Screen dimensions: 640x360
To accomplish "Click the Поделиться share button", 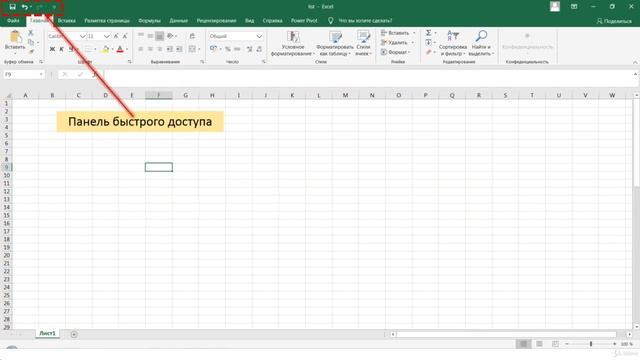I will 614,21.
